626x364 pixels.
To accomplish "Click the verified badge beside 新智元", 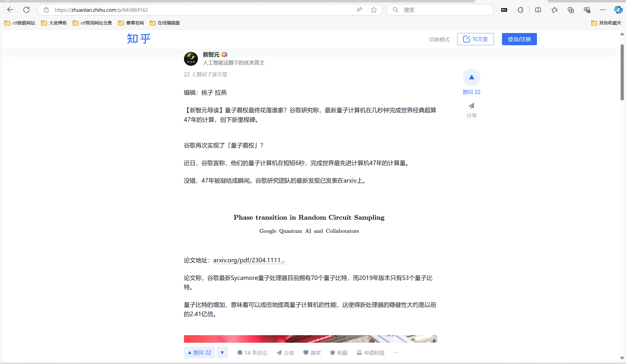I will pyautogui.click(x=224, y=54).
